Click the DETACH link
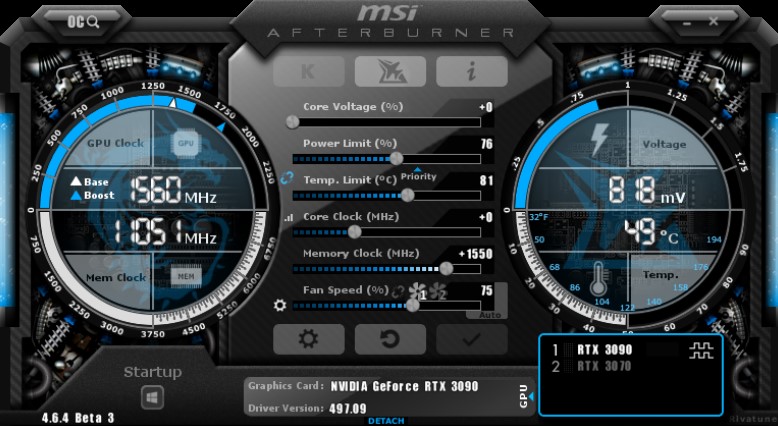778x426 pixels. (386, 421)
